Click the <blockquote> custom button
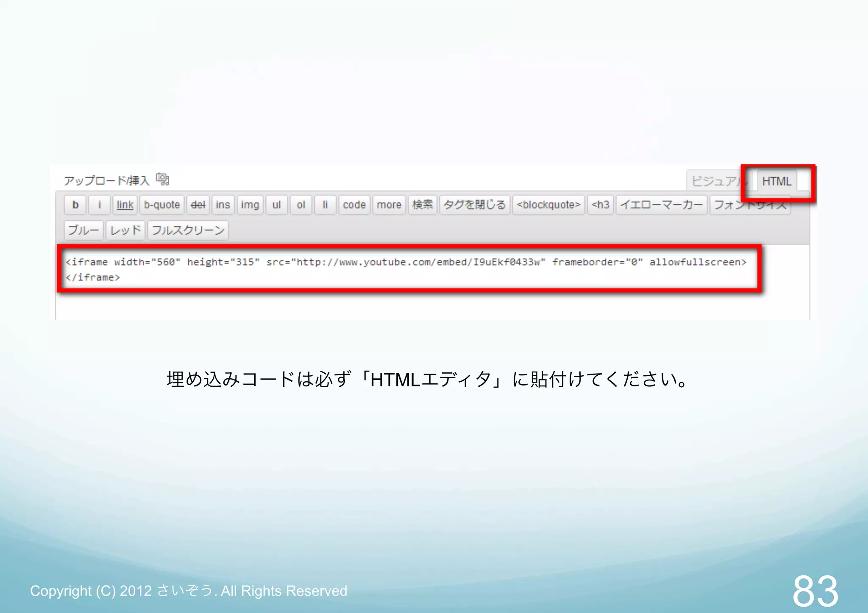 548,205
